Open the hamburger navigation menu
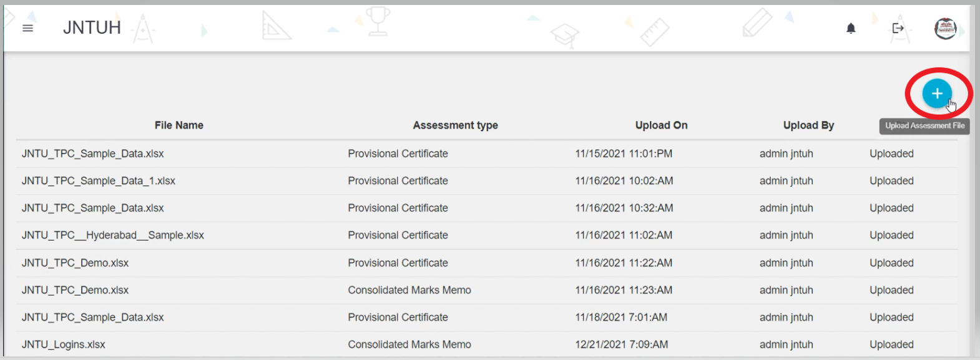This screenshot has width=980, height=360. [27, 28]
